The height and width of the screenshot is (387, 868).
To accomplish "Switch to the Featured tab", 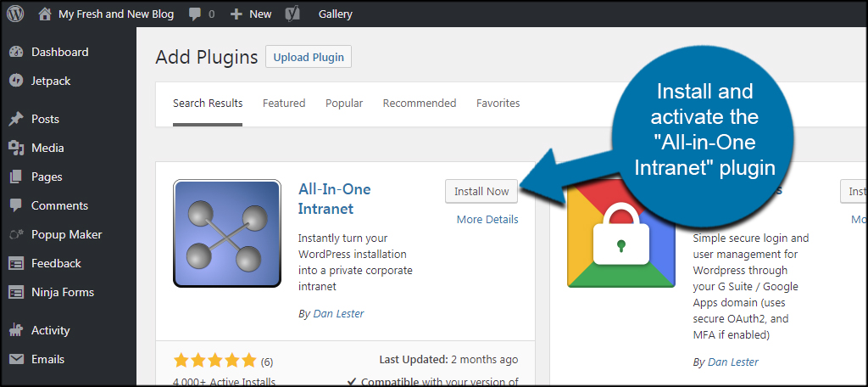I will coord(283,103).
